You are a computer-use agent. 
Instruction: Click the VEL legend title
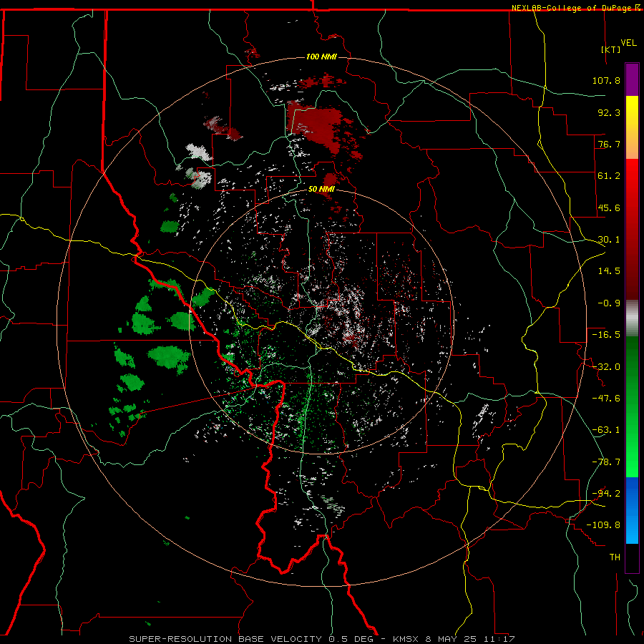[x=628, y=43]
